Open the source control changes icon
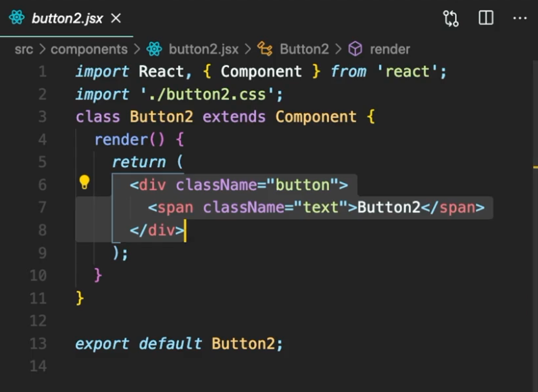 click(451, 18)
